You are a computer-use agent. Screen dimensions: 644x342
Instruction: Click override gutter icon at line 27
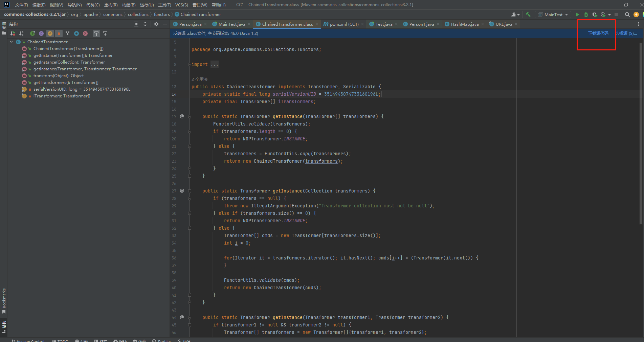coord(182,191)
